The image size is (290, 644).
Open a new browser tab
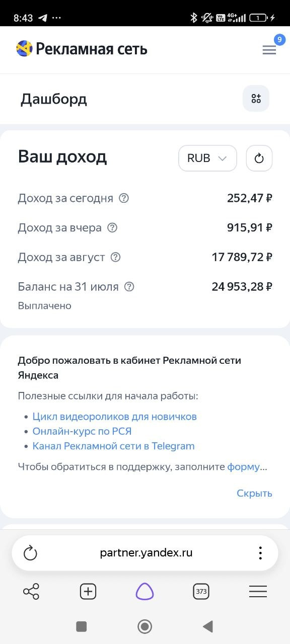click(88, 592)
